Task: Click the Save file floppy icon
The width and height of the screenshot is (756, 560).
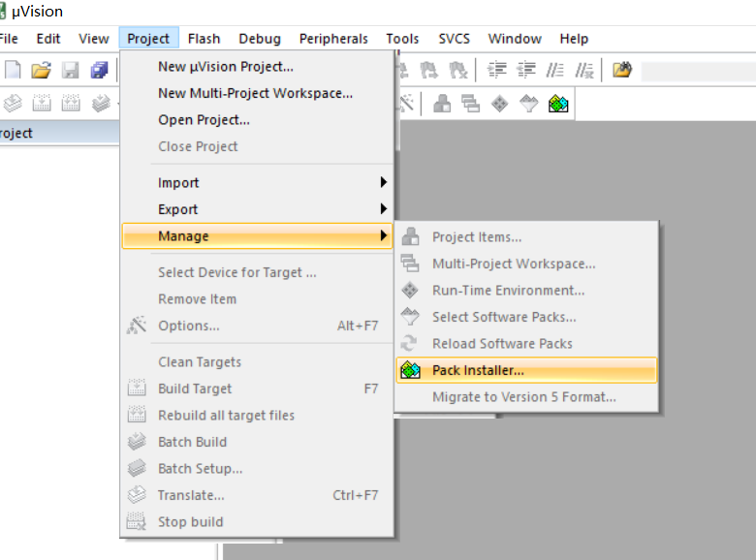Action: pos(71,71)
